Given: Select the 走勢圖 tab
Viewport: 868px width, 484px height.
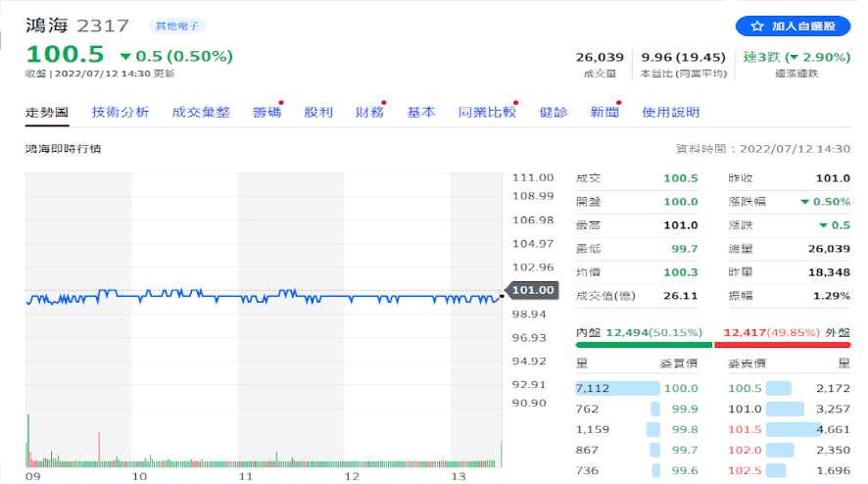Looking at the screenshot, I should click(x=47, y=113).
